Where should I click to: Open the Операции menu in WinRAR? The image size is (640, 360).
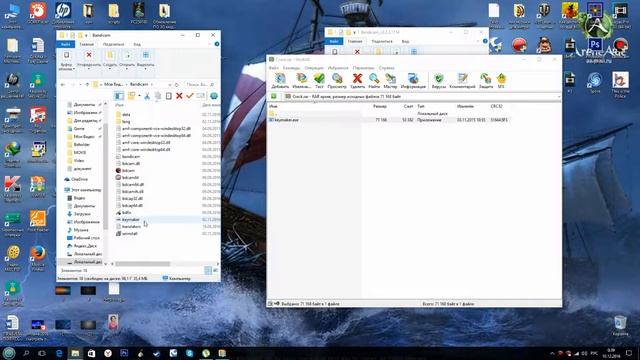coord(314,68)
